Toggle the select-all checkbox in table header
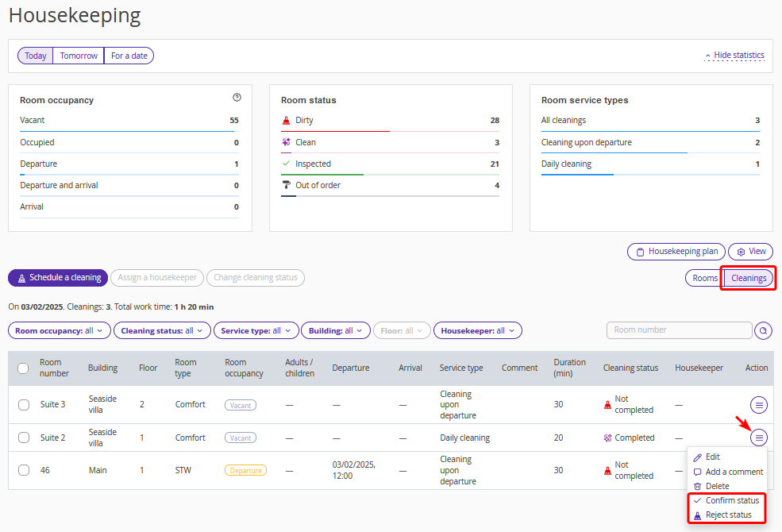This screenshot has width=782, height=532. [24, 368]
